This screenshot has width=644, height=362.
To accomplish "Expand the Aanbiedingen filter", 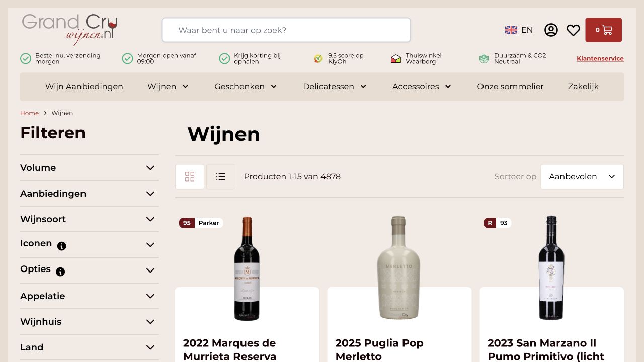I will (90, 194).
